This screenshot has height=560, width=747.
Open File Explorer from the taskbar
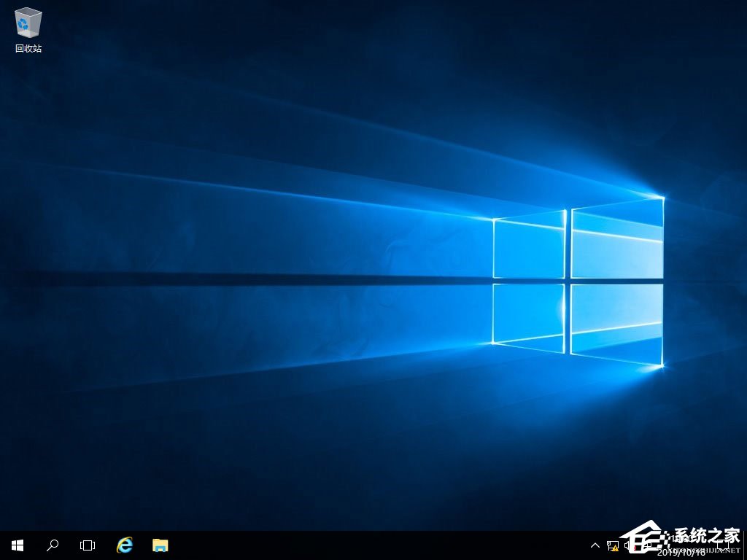click(159, 545)
